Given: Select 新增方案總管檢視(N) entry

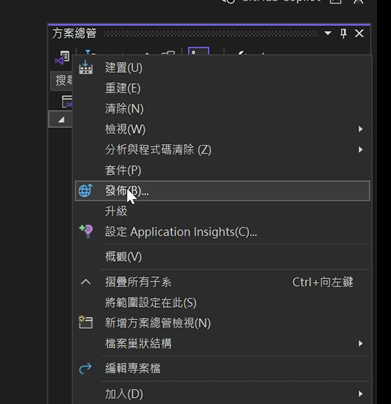Looking at the screenshot, I should [222, 323].
